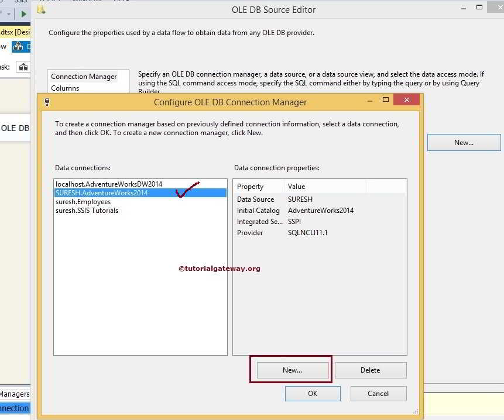Click the resize grip at the dialog's bottom-right corner
504x420 pixels.
pos(416,411)
